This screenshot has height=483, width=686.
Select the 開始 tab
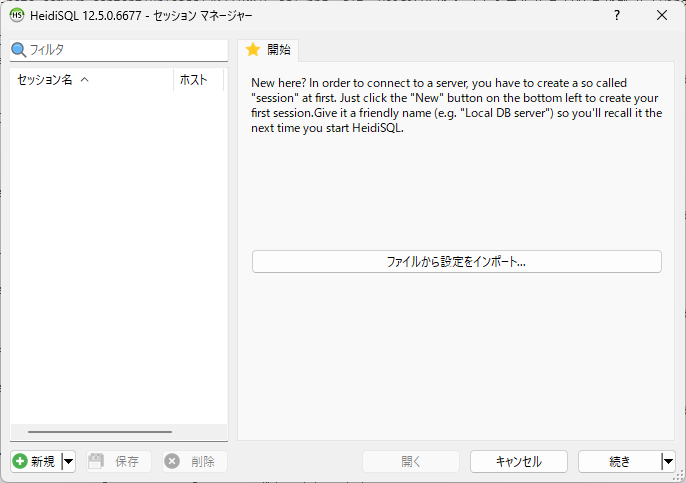268,50
